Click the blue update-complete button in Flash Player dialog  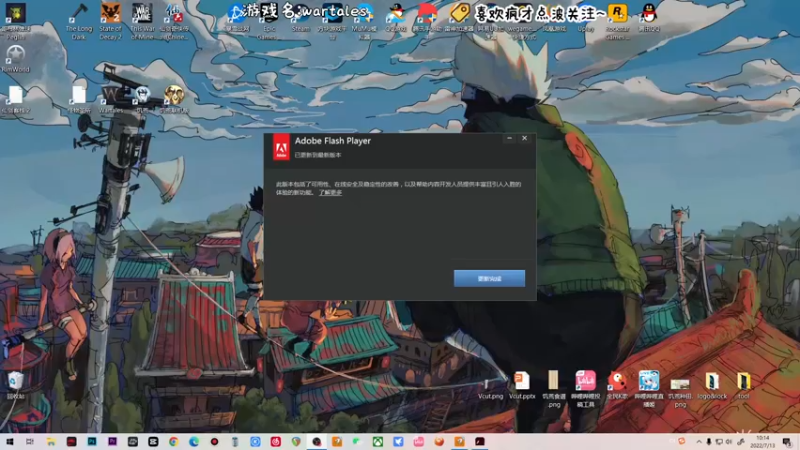(x=489, y=279)
